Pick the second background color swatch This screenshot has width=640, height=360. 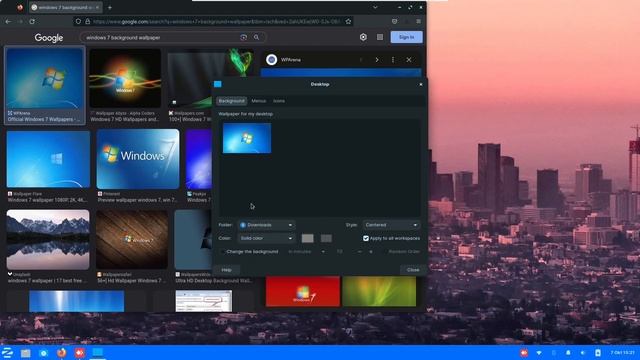tap(326, 238)
